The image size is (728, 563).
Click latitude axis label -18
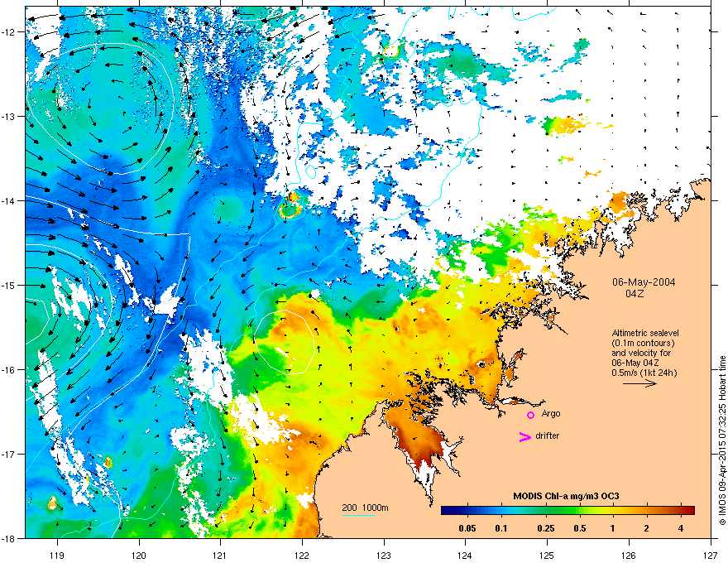9,538
